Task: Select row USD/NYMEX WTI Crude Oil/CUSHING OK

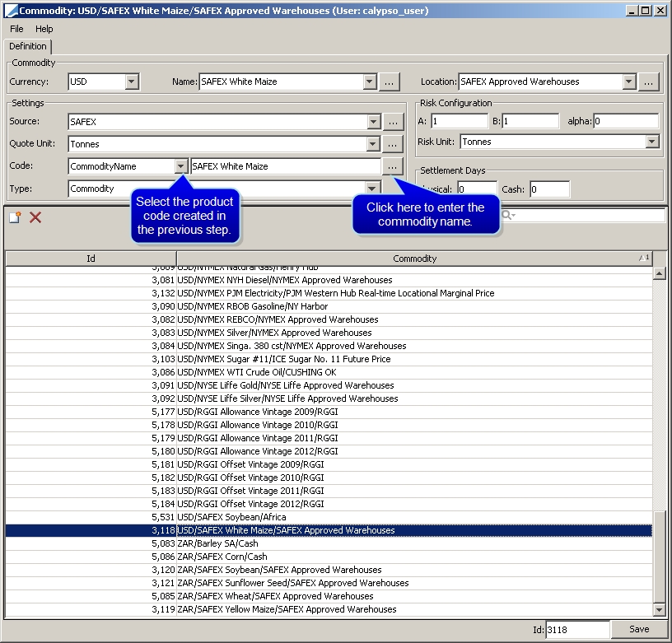Action: (x=329, y=372)
